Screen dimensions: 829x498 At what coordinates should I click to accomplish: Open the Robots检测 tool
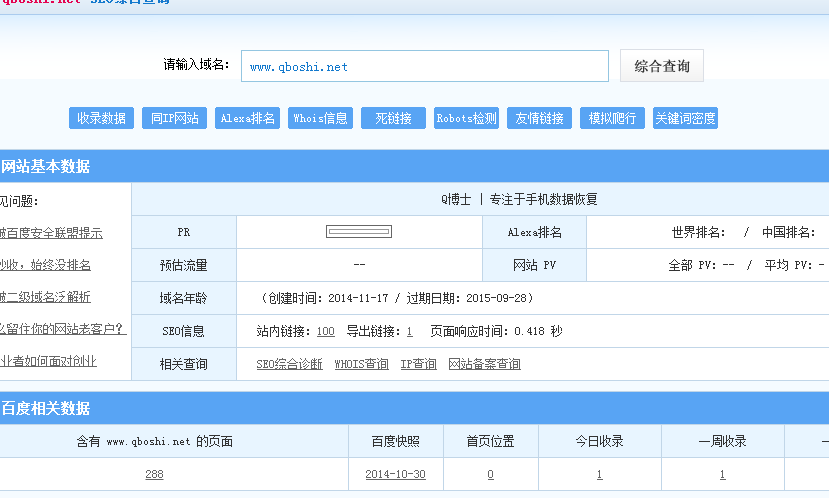tap(466, 118)
